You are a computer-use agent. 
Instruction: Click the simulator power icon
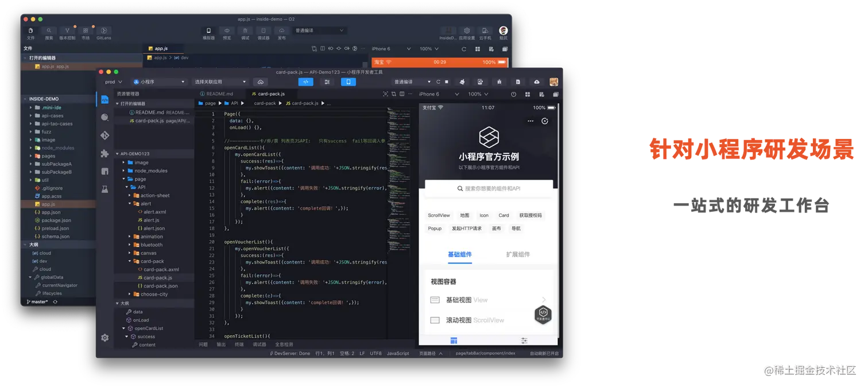513,94
